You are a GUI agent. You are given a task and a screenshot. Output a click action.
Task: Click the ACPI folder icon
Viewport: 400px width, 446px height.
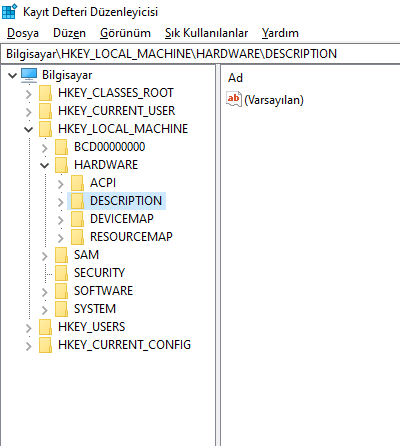[x=77, y=183]
